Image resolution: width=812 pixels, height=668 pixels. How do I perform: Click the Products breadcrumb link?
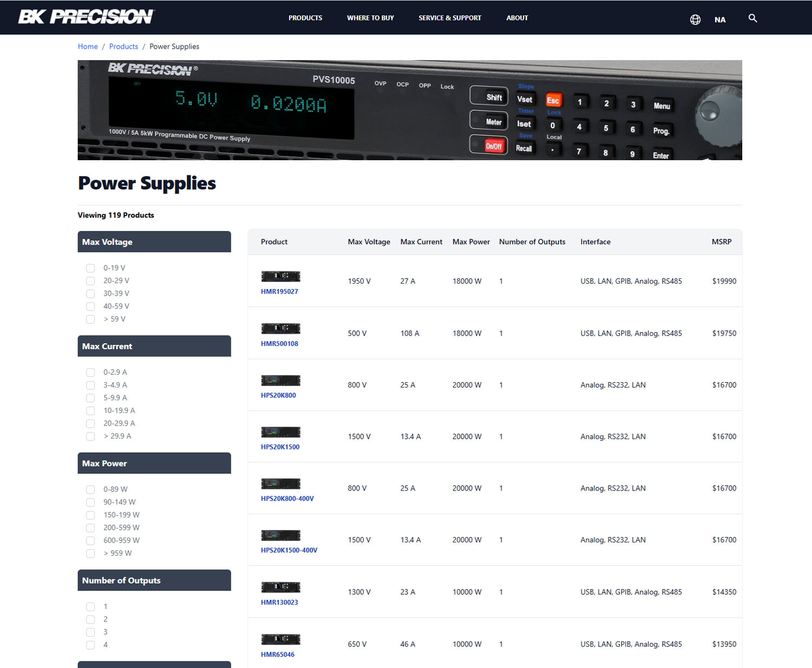(x=123, y=47)
